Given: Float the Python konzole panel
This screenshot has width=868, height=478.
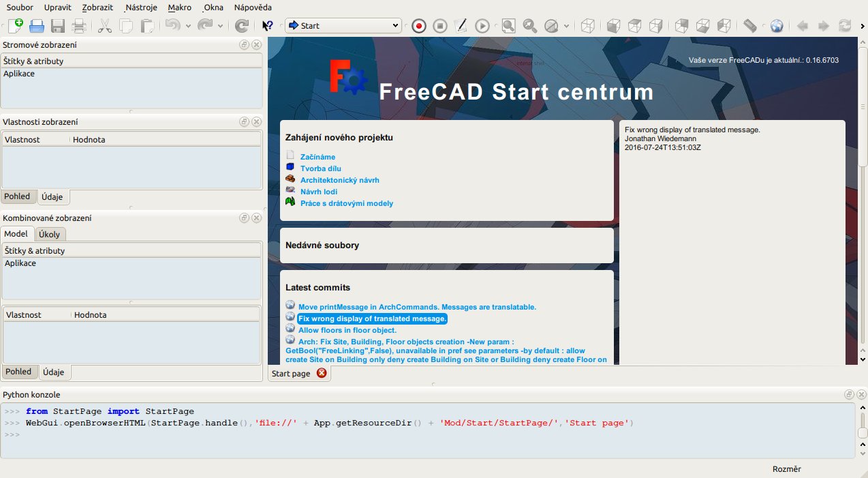Looking at the screenshot, I should [849, 394].
